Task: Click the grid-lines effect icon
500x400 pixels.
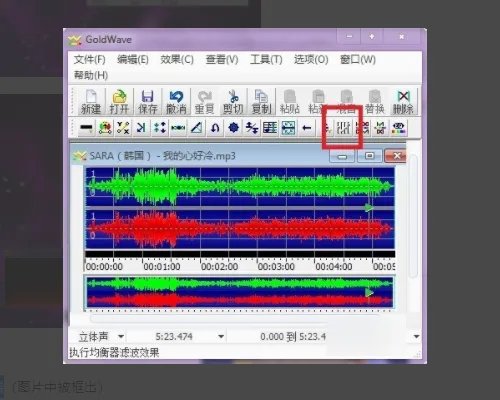Action: [x=270, y=128]
